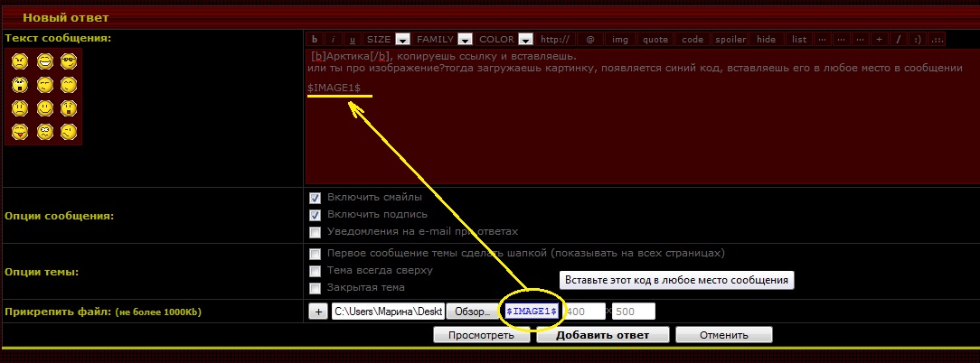This screenshot has height=363, width=980.
Task: Toggle underline formatting button
Action: point(353,40)
